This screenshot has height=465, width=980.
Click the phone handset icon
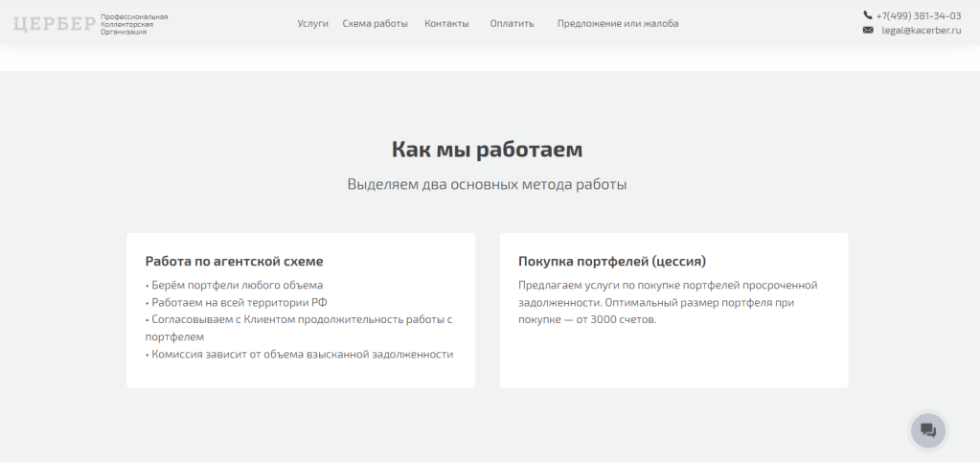(x=868, y=15)
